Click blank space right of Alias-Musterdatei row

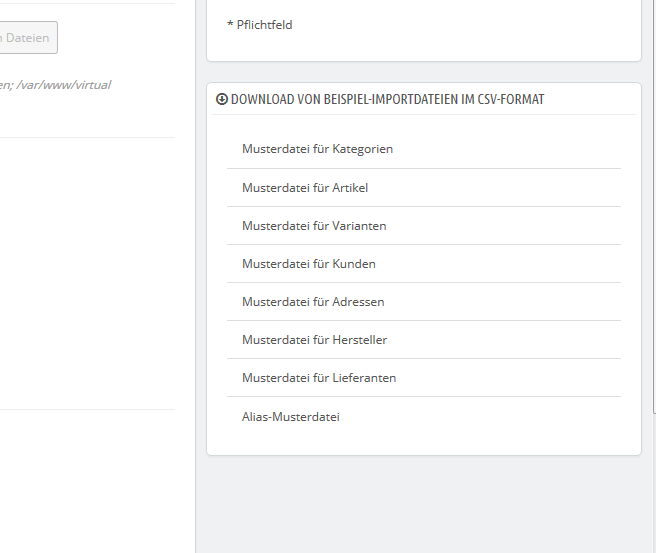click(500, 416)
